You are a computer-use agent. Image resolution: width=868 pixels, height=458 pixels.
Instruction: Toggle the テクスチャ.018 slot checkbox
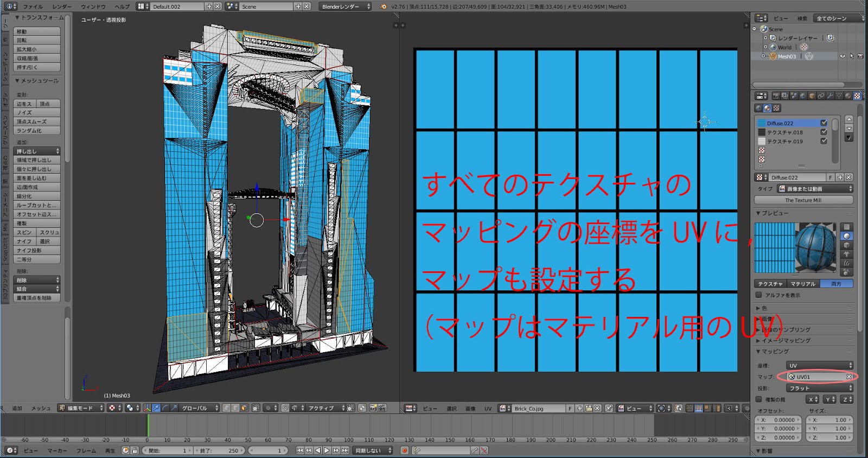tap(824, 132)
